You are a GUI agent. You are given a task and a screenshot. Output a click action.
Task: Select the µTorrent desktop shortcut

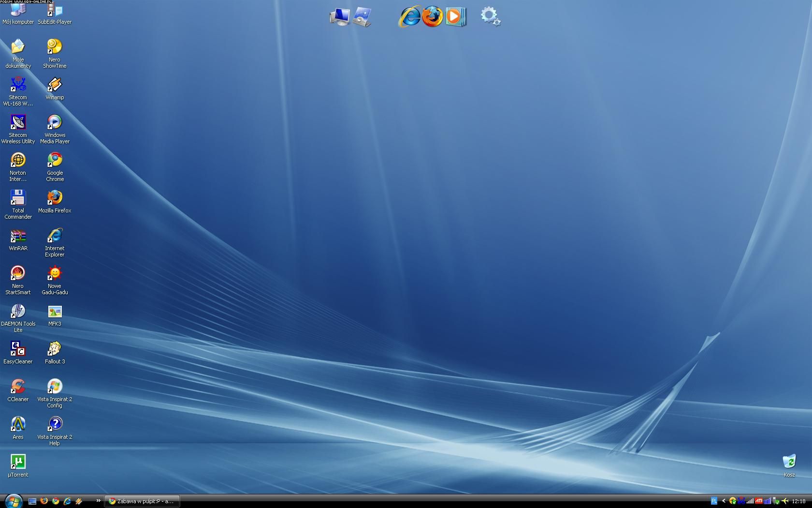click(x=18, y=463)
